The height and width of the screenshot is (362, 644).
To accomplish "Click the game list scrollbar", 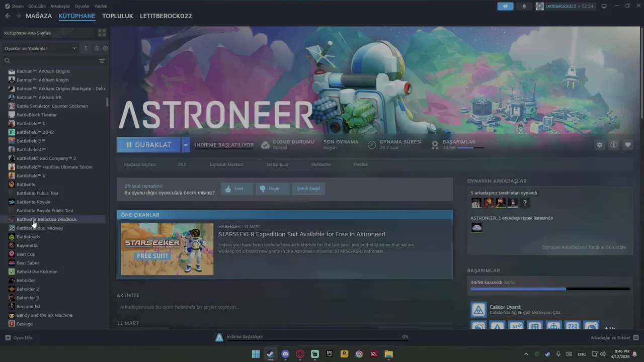I will [x=107, y=102].
